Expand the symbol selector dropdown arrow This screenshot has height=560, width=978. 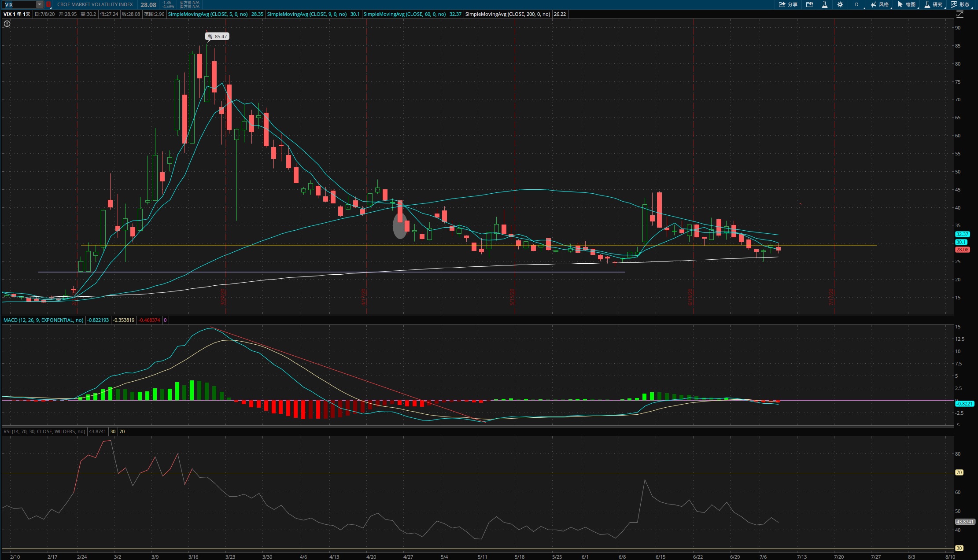tap(40, 4)
